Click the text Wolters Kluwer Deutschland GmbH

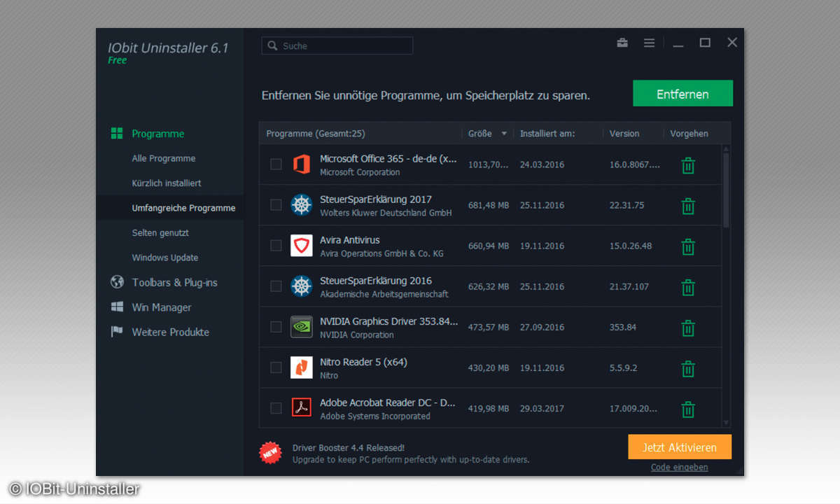pyautogui.click(x=386, y=213)
